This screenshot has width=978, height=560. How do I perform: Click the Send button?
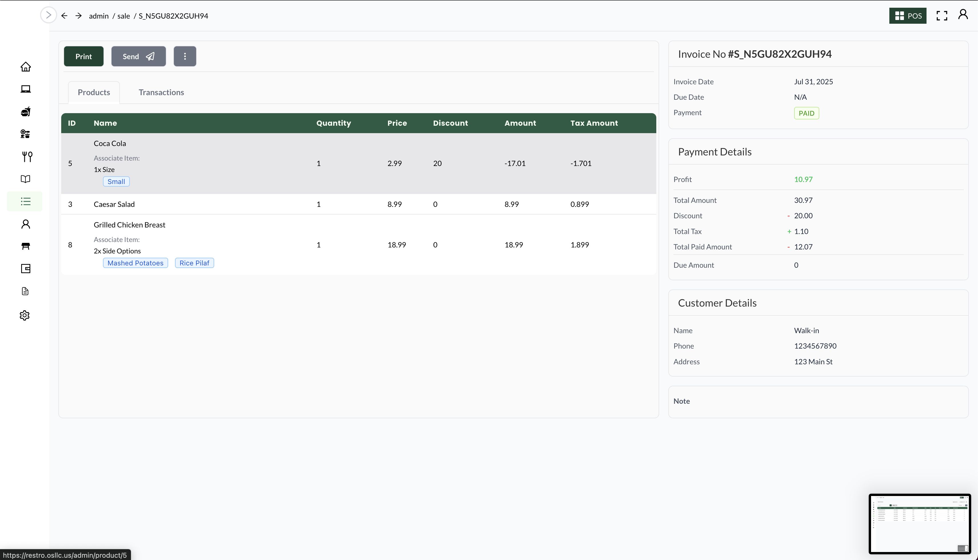[138, 57]
